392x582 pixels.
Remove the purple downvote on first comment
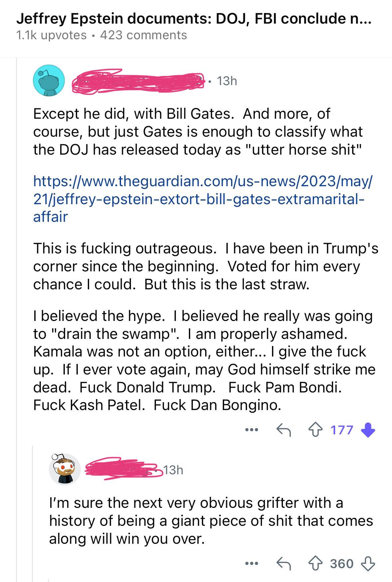coord(367,430)
